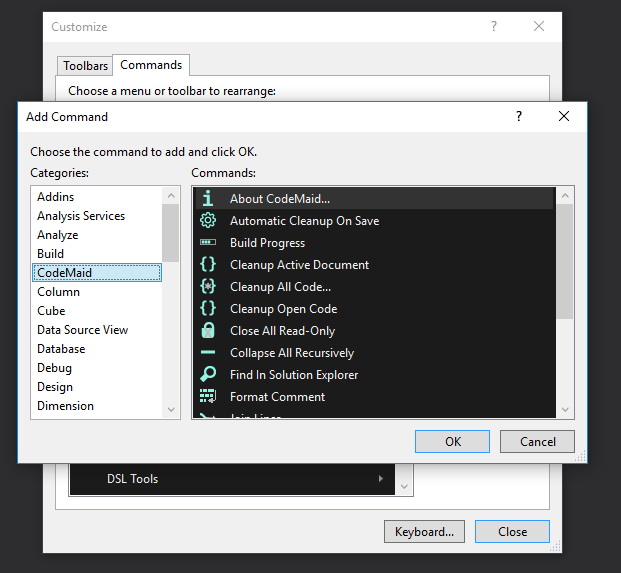Click the About CodeMaid info icon
Viewport: 621px width, 573px height.
click(x=208, y=198)
